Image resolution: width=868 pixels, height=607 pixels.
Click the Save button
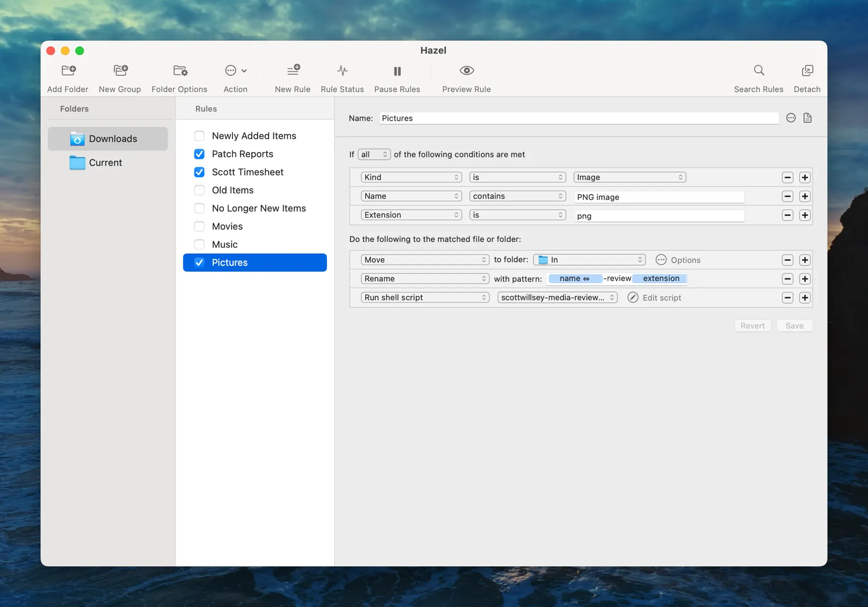[794, 326]
